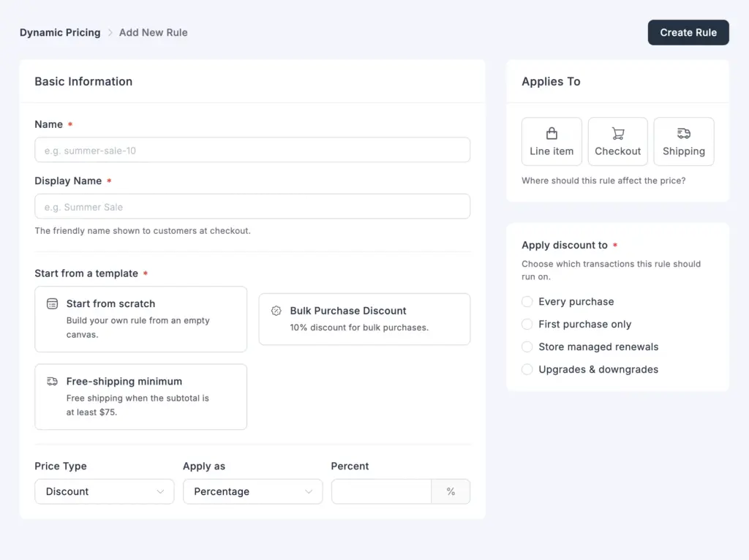This screenshot has width=749, height=560.
Task: Expand the Apply as chevron arrow
Action: coord(309,491)
